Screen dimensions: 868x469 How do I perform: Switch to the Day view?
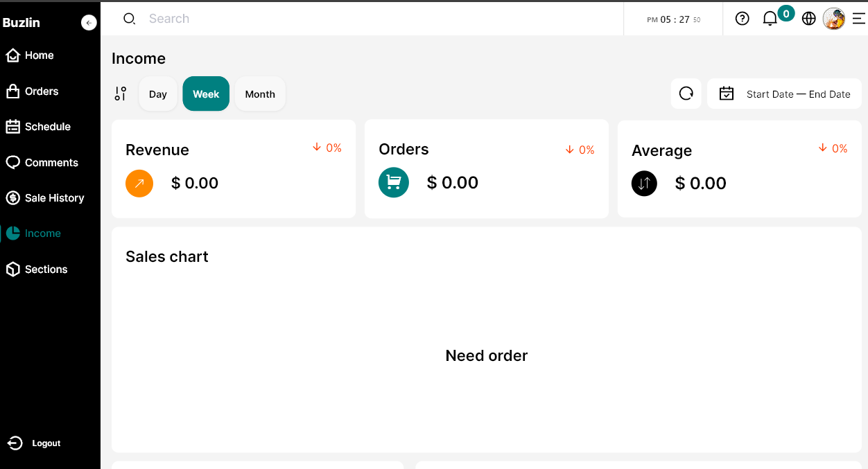[x=158, y=94]
